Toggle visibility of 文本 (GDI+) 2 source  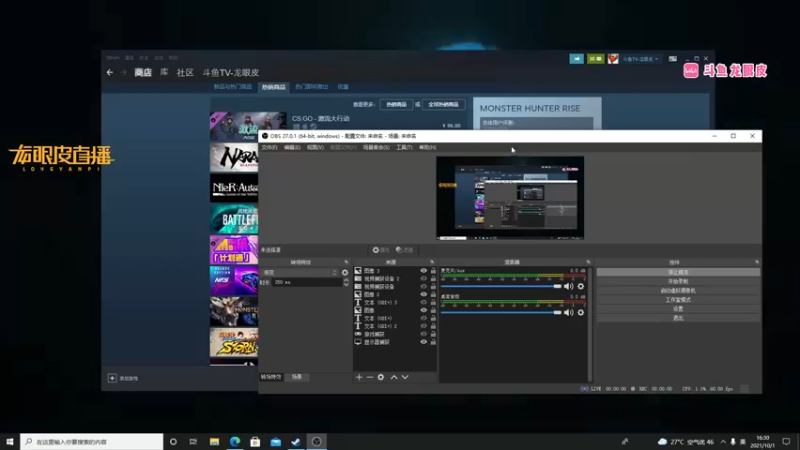point(423,326)
